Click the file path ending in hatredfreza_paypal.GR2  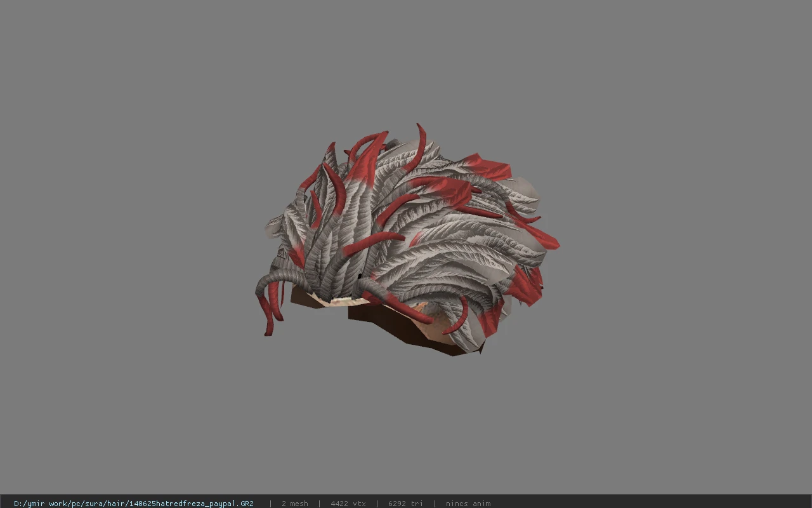(x=134, y=504)
